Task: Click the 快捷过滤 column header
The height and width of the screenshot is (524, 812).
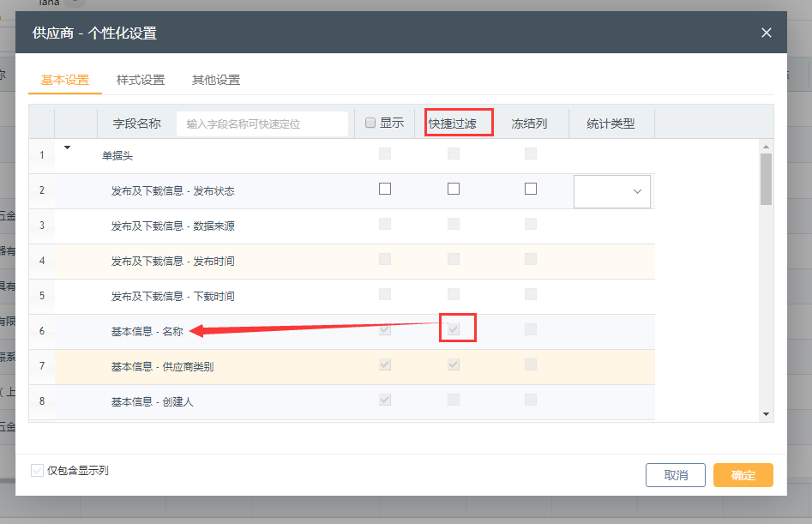Action: pos(452,123)
